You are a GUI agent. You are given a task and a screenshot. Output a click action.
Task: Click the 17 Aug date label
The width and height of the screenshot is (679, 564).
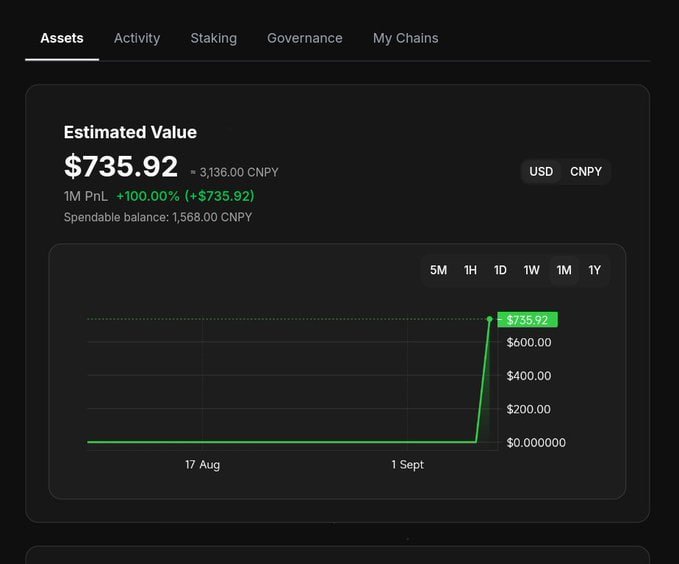click(202, 465)
